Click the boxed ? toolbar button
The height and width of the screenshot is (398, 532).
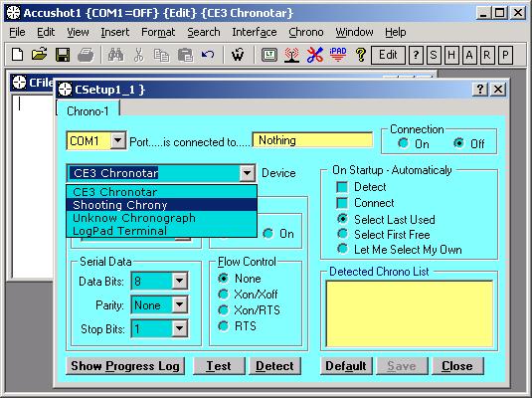pos(416,55)
